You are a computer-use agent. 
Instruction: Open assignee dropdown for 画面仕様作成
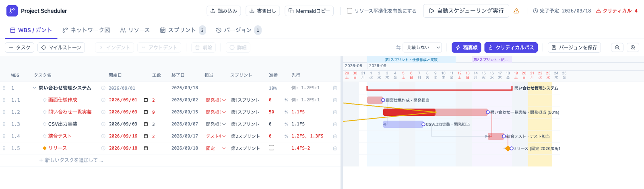(x=216, y=100)
